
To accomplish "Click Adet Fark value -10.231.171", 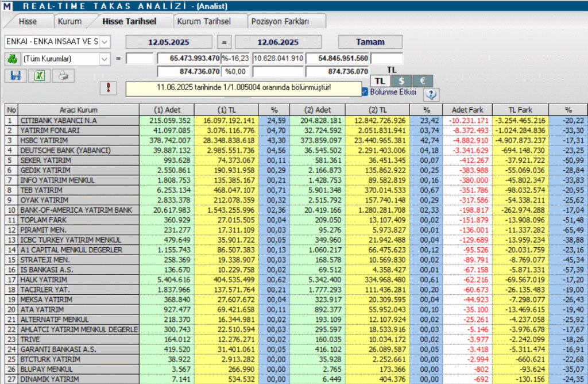I will tap(469, 121).
